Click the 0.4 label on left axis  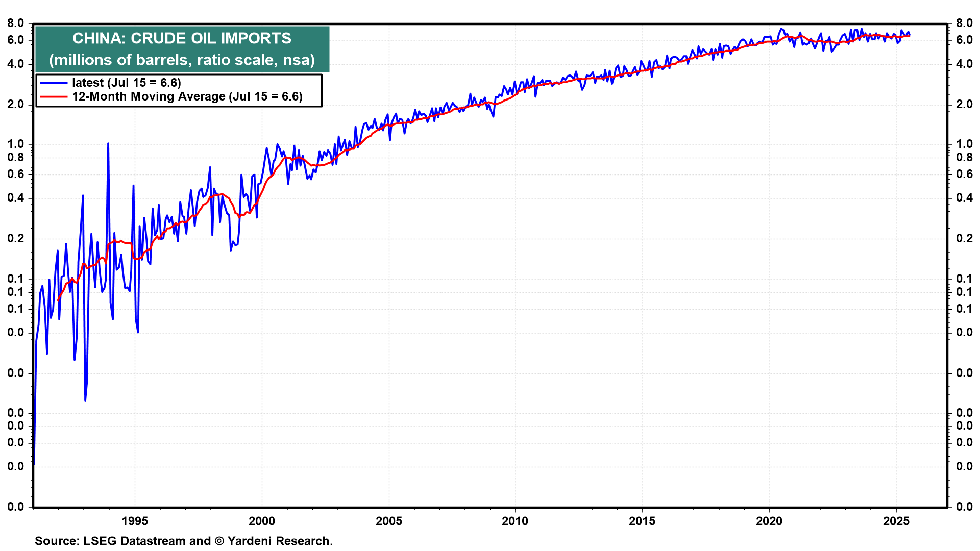click(16, 198)
